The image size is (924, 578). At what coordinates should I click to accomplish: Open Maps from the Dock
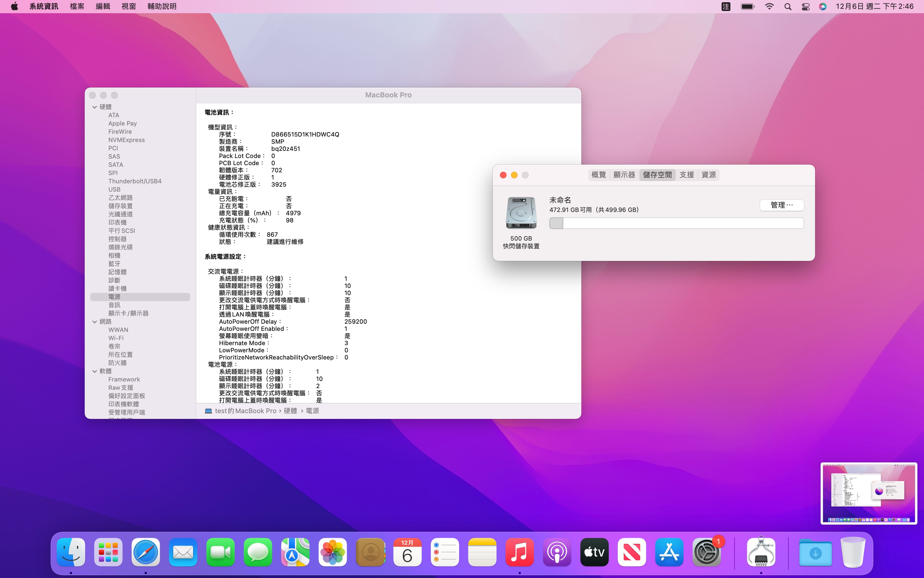296,552
